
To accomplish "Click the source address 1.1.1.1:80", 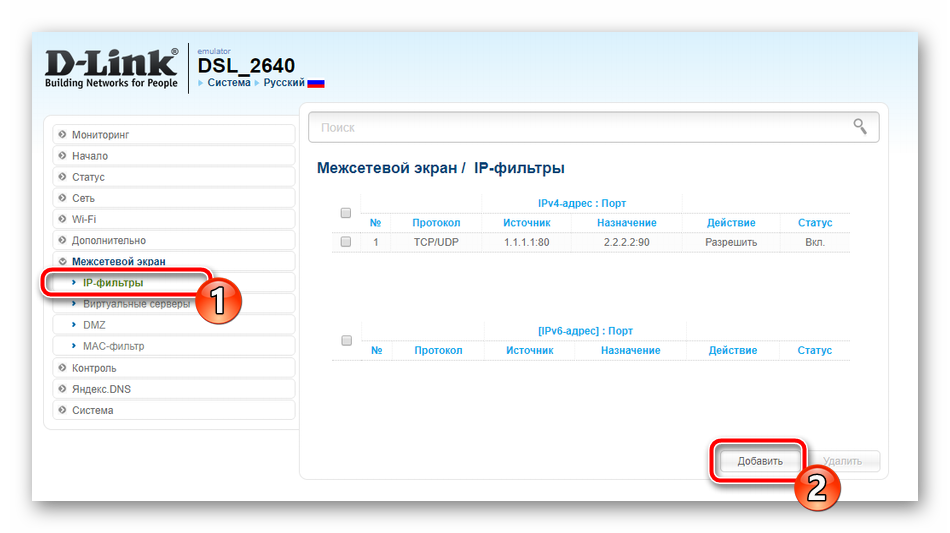I will [x=526, y=242].
